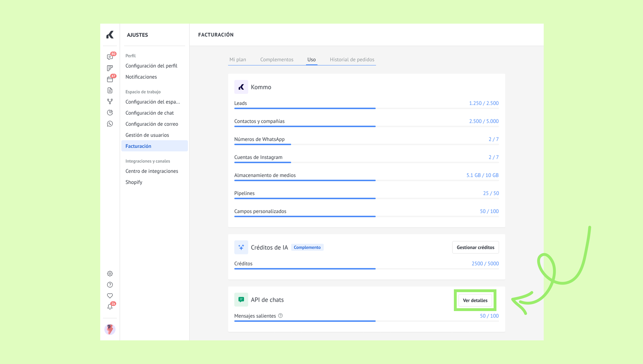Screen dimensions: 643x364
Task: Click the Mensajes salientes label
Action: tap(255, 316)
